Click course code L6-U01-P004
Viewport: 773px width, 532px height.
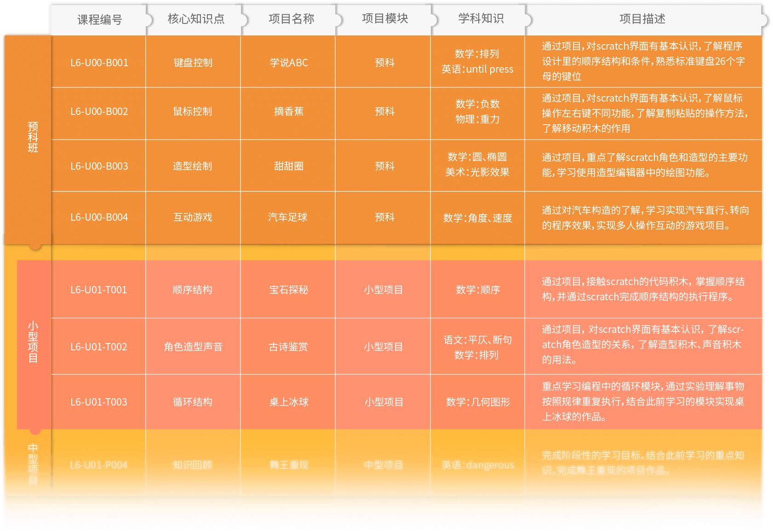(x=98, y=465)
